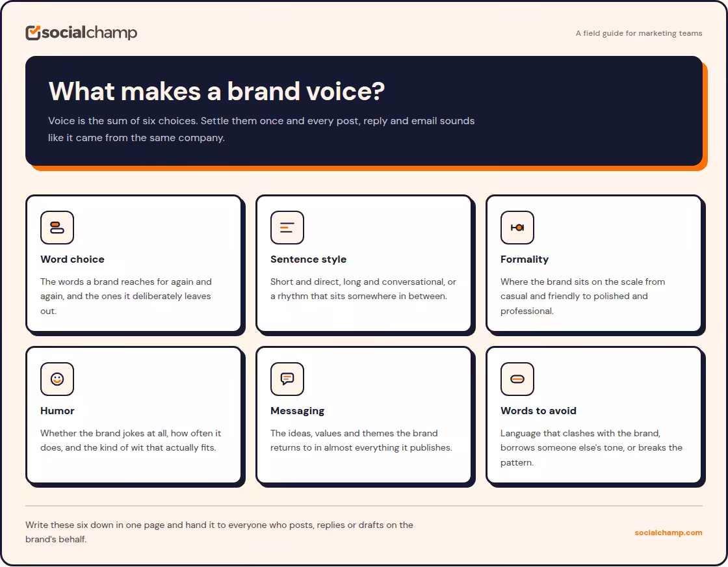Viewport: 728px width, 567px height.
Task: Click the 'Write these six down in one page' footer note
Action: tap(219, 532)
